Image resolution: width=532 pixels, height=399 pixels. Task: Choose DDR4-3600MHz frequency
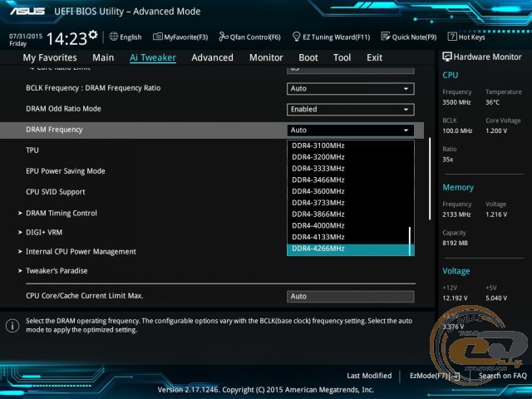click(351, 191)
